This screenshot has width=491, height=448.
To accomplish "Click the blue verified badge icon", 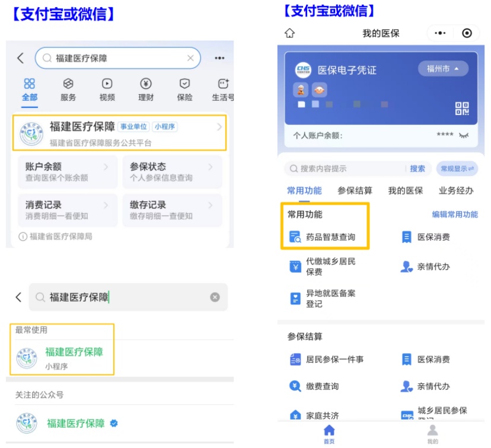I will click(x=114, y=423).
